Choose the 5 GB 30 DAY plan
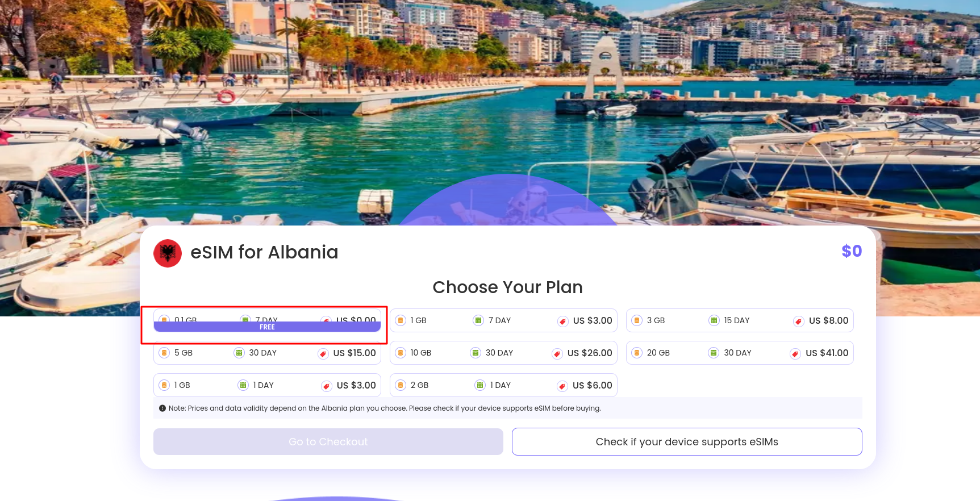Screen dimensions: 980x501 (267, 353)
